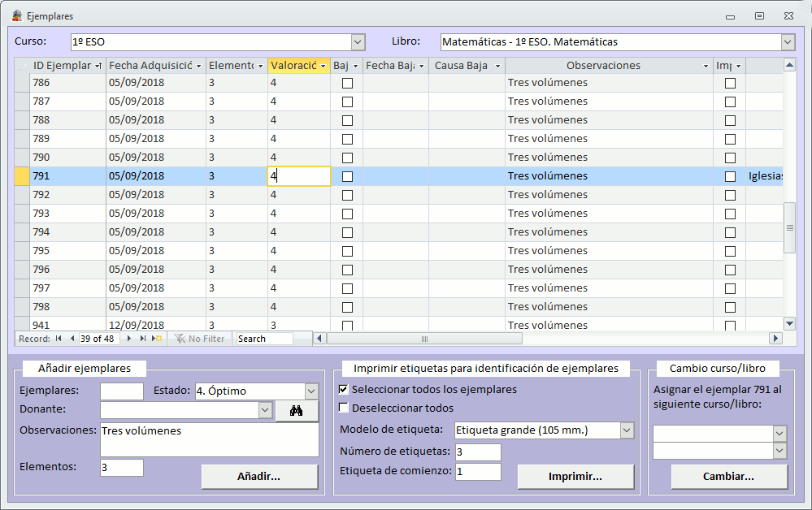Open the Valoración column header menu
This screenshot has height=510, width=812.
tap(323, 66)
